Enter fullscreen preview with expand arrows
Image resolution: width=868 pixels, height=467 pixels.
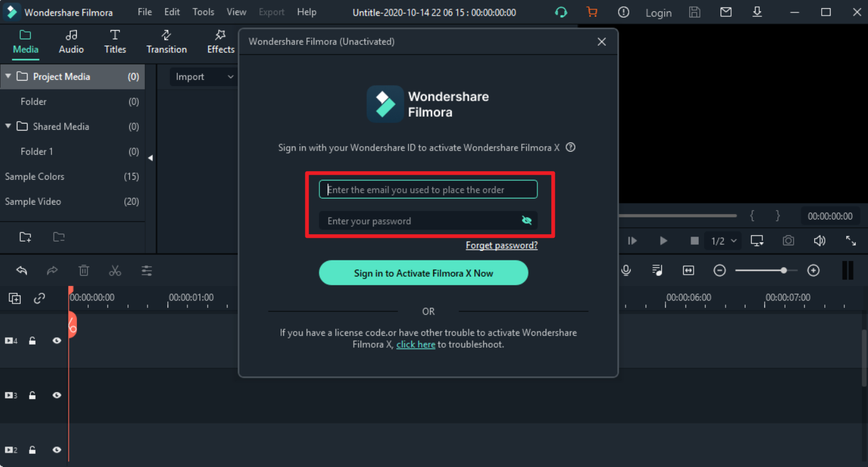coord(851,240)
